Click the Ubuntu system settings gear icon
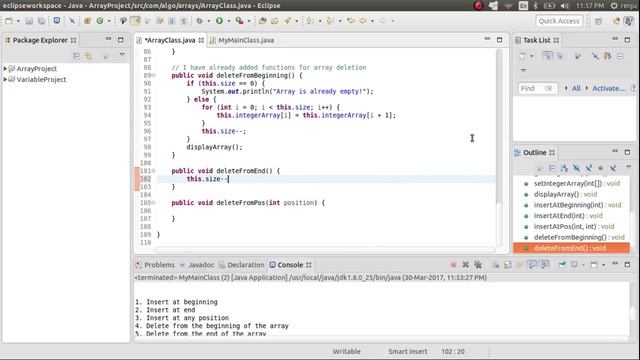The width and height of the screenshot is (640, 360). tap(614, 6)
